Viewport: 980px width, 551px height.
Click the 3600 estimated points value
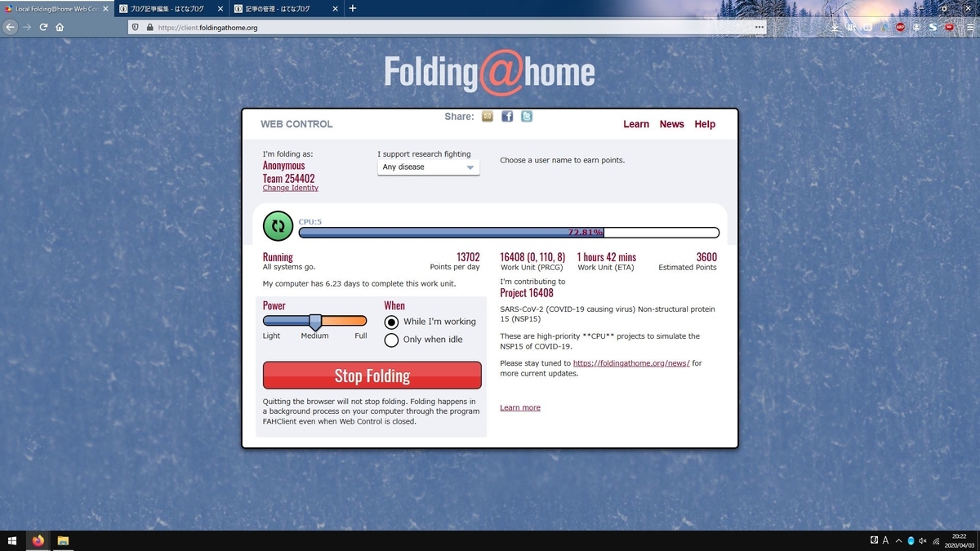point(706,256)
